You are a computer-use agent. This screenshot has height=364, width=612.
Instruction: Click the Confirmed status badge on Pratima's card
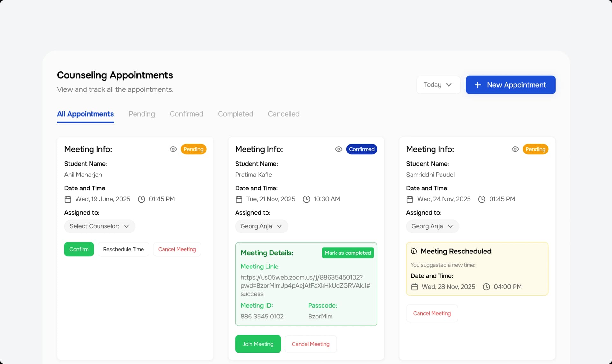click(x=361, y=149)
